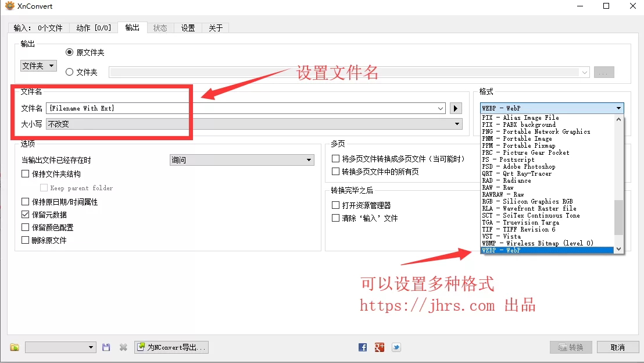Click the format list scroll down arrow

click(618, 249)
